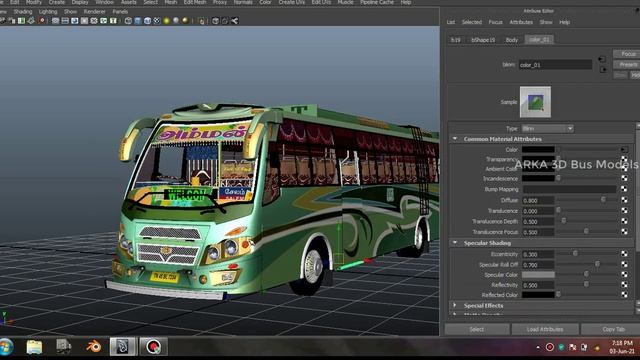Click the blinn name field containing color_01
640x360 pixels.
click(x=555, y=64)
